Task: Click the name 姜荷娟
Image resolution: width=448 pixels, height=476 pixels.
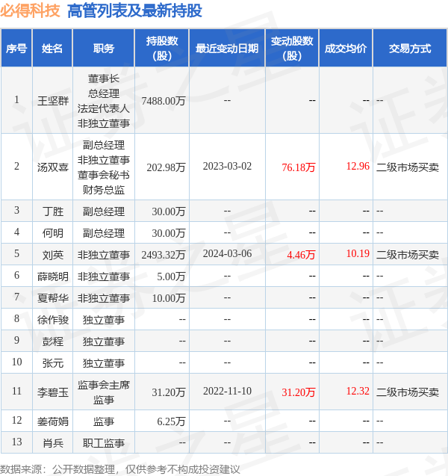Action: coord(53,421)
